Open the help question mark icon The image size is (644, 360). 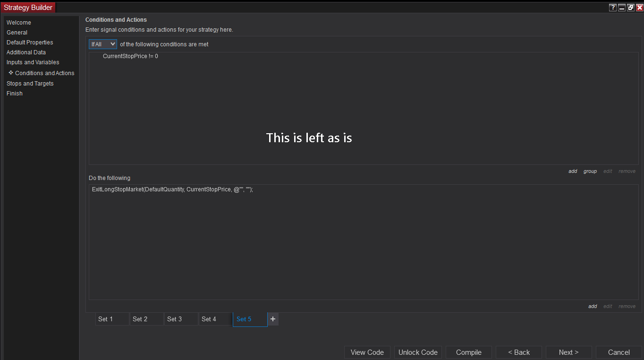(613, 8)
